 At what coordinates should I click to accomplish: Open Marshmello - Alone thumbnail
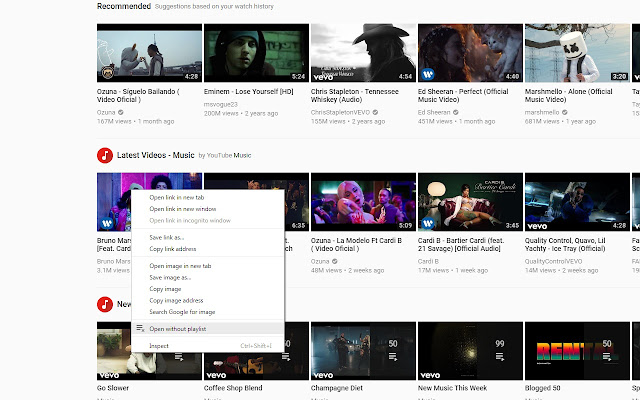pos(577,53)
